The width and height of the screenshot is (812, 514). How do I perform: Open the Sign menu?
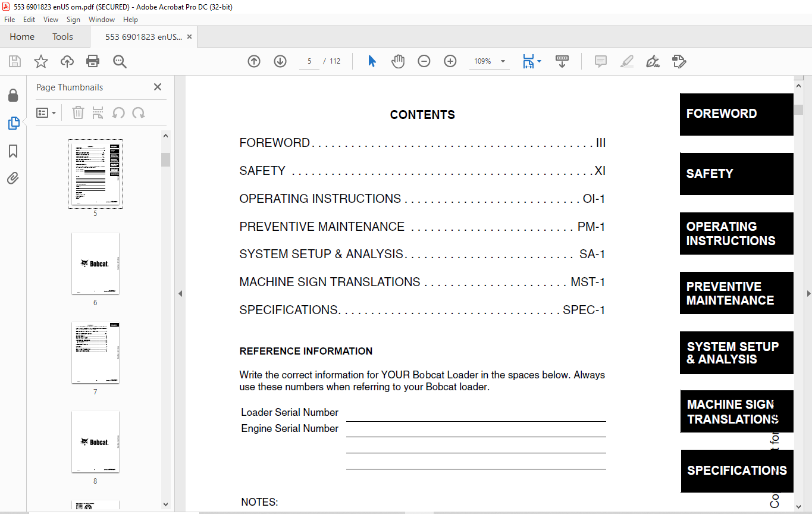73,20
